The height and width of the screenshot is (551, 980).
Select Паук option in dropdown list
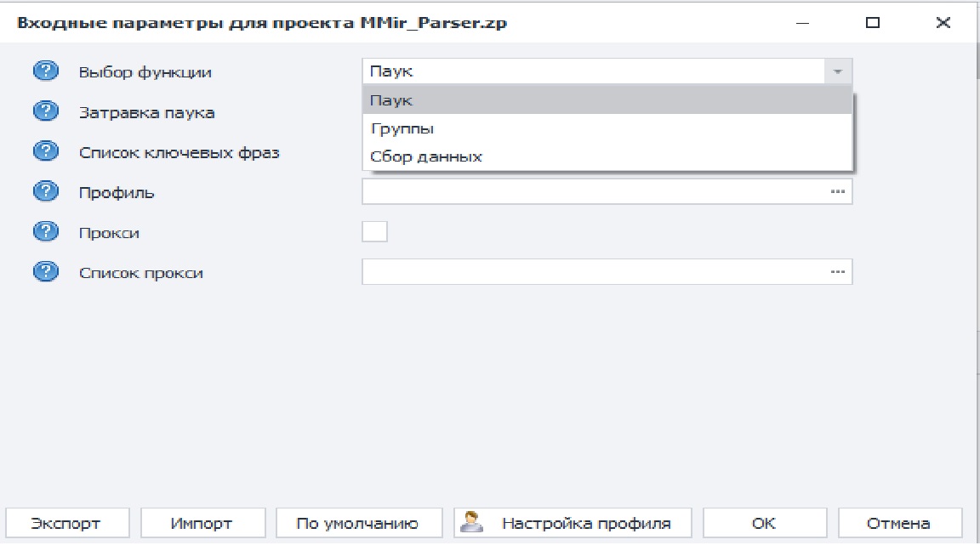click(607, 100)
